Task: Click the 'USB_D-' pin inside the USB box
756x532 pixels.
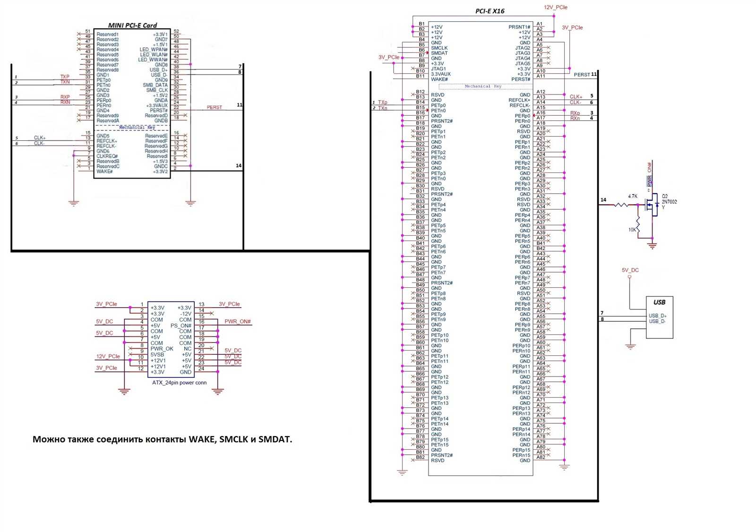Action: click(x=657, y=321)
